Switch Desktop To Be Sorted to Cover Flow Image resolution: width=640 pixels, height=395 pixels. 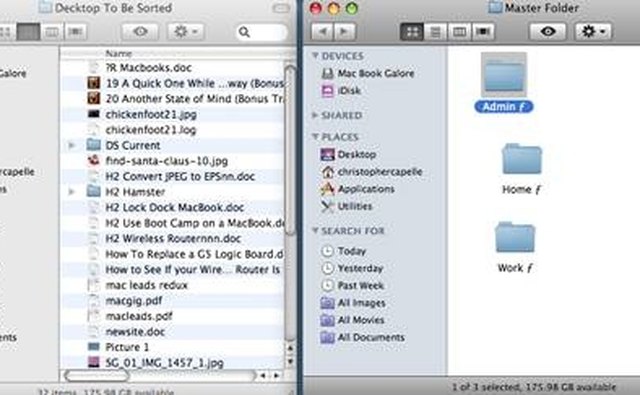(76, 31)
